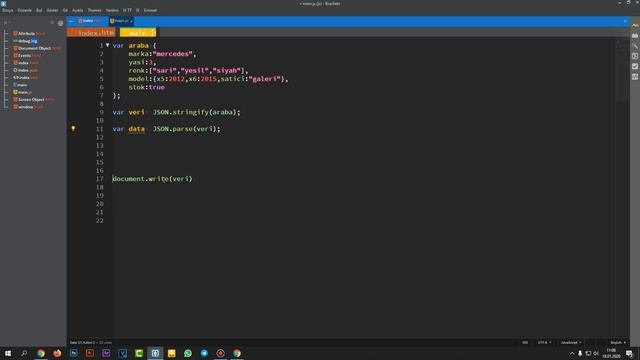This screenshot has width=640, height=360.
Task: Open the Themes menu
Action: coord(94,10)
